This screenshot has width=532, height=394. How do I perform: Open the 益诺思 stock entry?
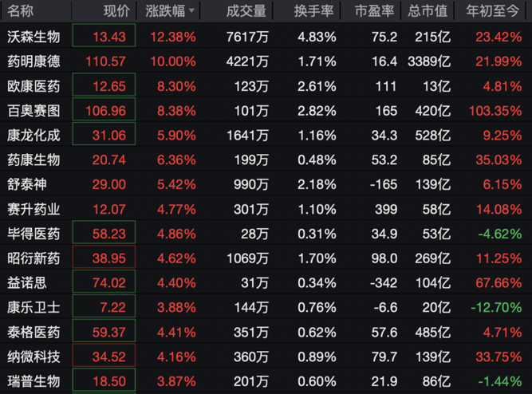(x=27, y=282)
